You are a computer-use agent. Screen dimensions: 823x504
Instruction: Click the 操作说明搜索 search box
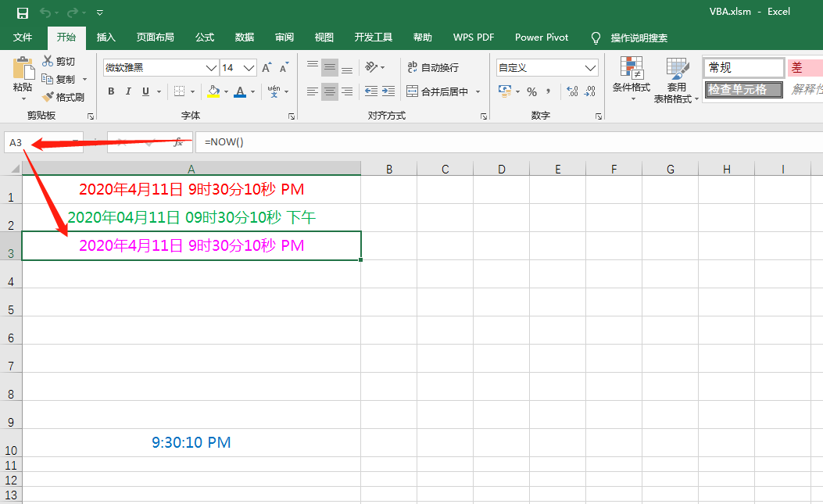coord(639,38)
